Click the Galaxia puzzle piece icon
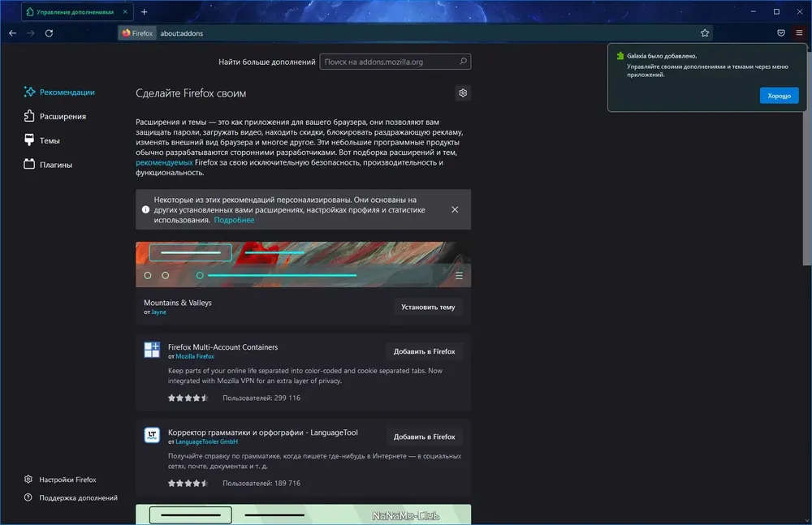The height and width of the screenshot is (525, 812). tap(620, 56)
